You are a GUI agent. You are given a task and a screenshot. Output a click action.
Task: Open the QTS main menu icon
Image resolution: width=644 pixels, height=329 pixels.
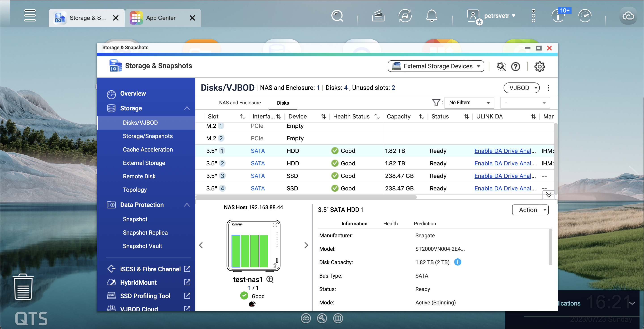(30, 15)
